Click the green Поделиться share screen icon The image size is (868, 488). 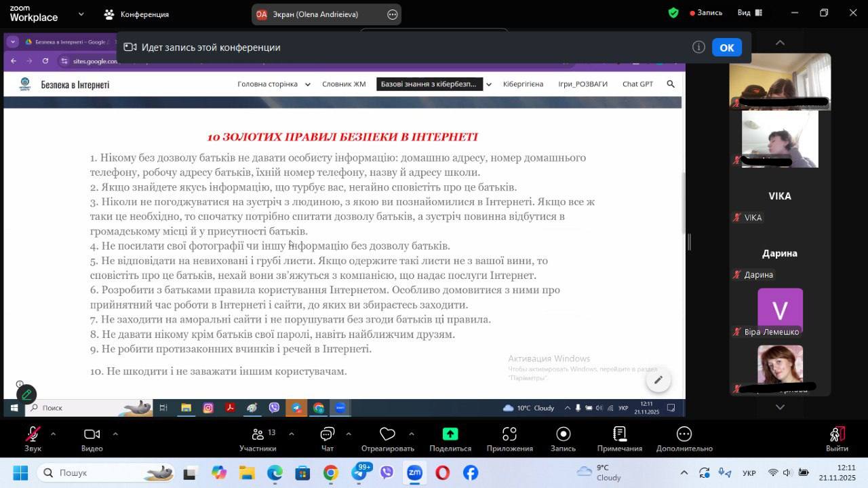point(450,434)
